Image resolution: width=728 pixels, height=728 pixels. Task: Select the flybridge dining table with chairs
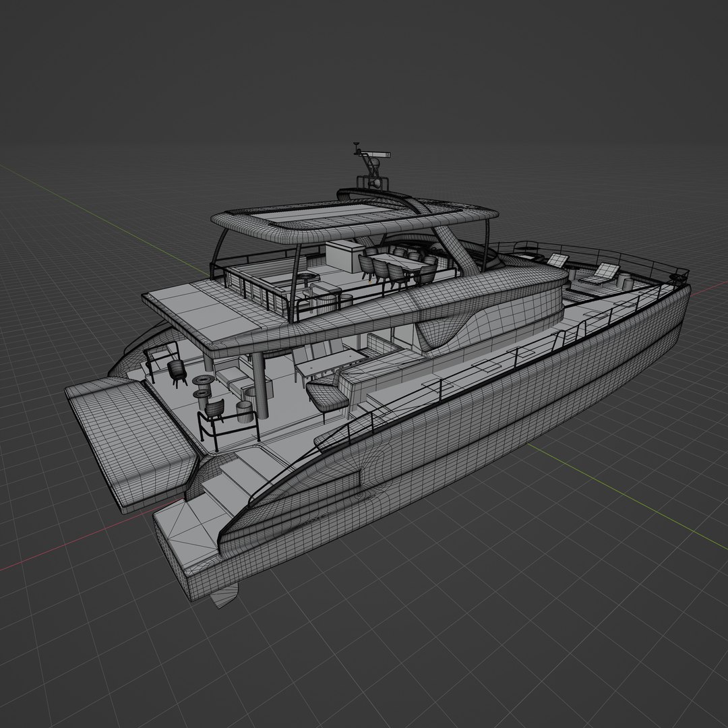coord(399,267)
